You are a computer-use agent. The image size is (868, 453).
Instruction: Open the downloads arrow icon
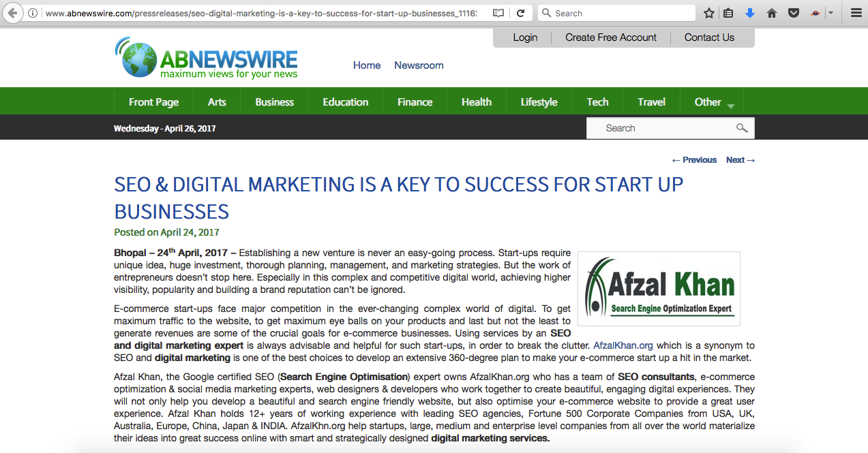pos(750,13)
